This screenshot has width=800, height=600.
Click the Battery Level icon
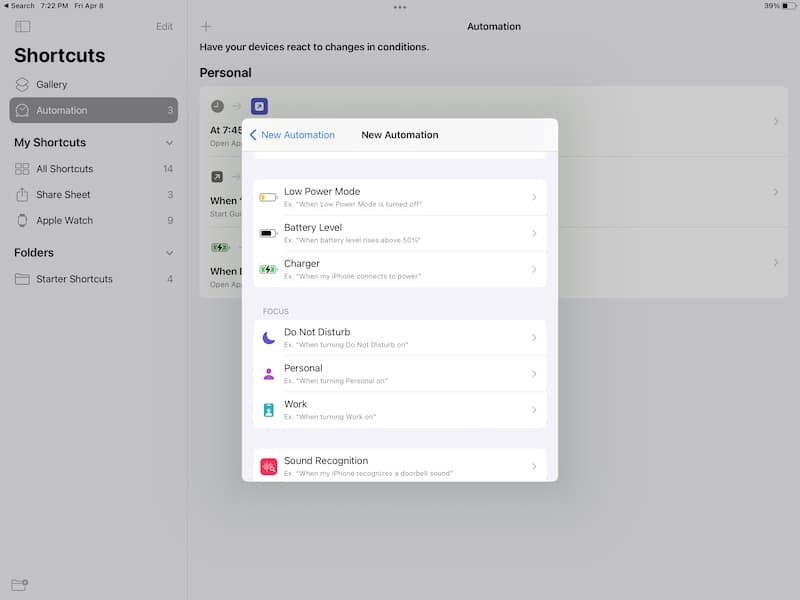268,234
